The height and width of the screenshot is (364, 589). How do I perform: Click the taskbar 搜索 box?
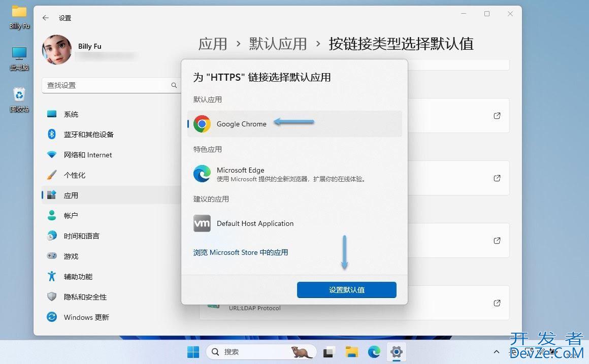[x=261, y=352]
